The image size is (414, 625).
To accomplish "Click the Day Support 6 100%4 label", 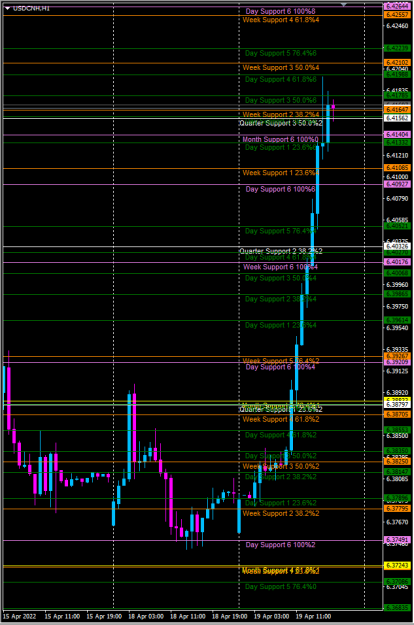I will pos(280,367).
